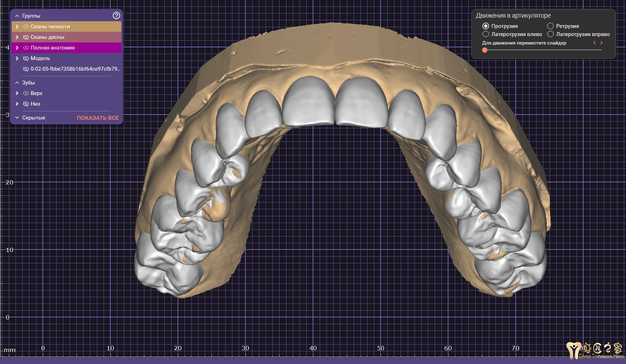The image size is (626, 364).
Task: Select Латеротрузия вправо radio option
Action: pos(550,34)
